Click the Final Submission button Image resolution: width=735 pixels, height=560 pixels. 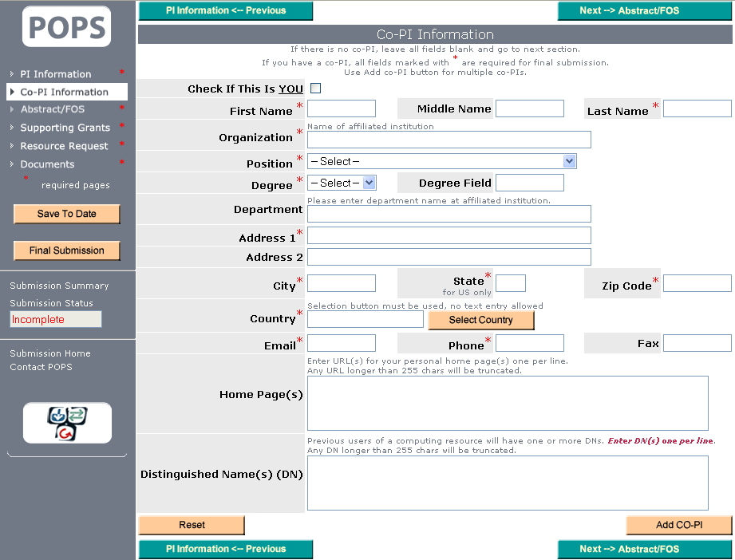click(x=67, y=250)
